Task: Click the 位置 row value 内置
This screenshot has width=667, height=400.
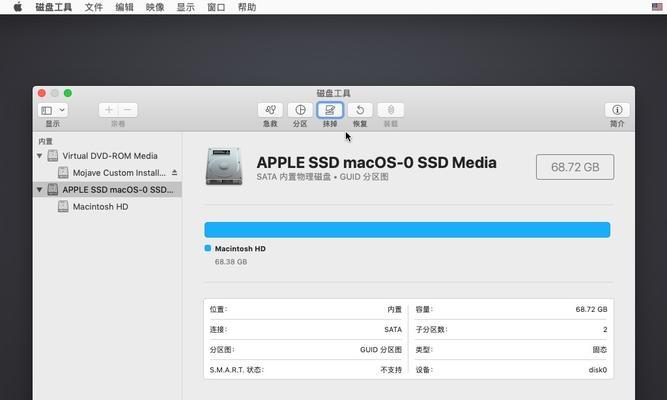Action: [x=394, y=309]
